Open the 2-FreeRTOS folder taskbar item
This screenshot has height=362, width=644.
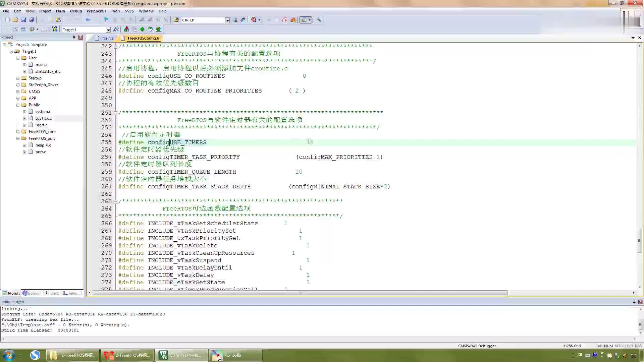click(x=72, y=355)
